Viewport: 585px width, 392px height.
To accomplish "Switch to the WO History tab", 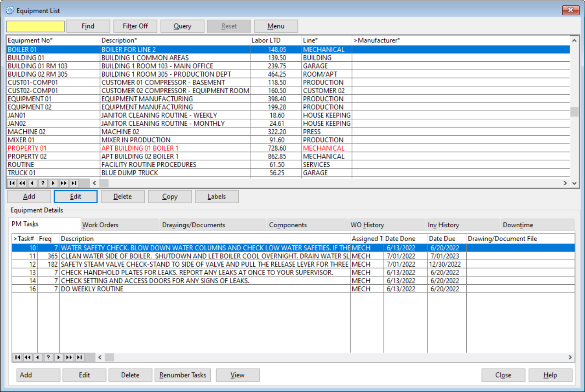I will (x=369, y=224).
